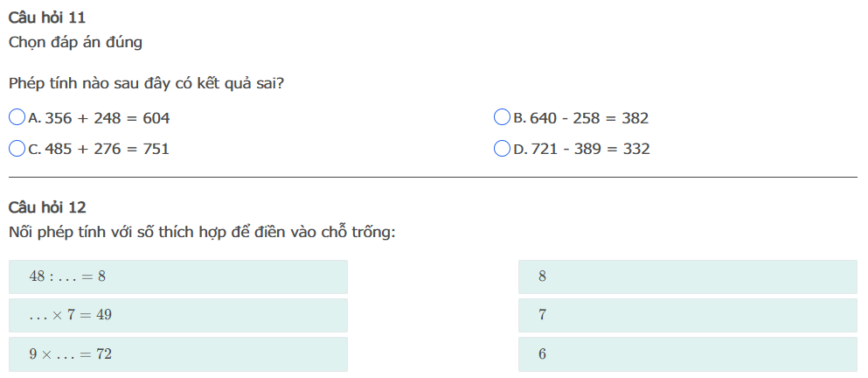Click the question 'Phép tính nào sau đây có kết quả sai?'

pyautogui.click(x=146, y=84)
